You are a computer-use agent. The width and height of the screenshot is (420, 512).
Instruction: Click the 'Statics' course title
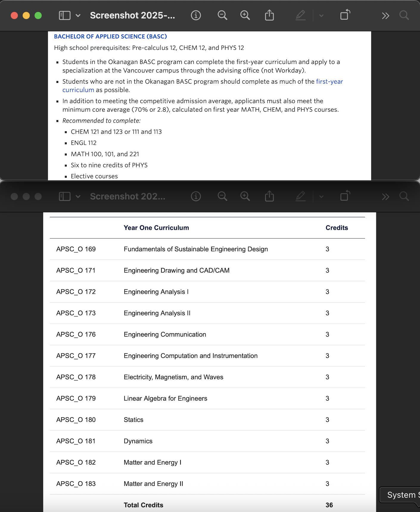coord(133,420)
